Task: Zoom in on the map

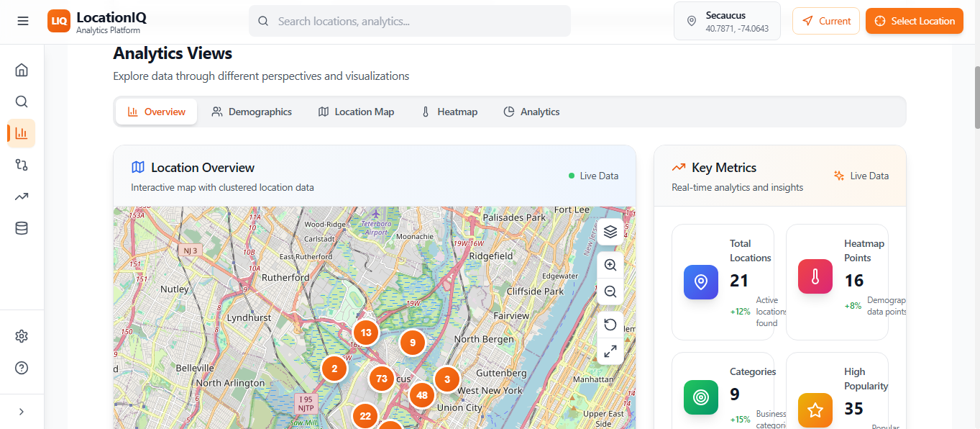Action: [x=610, y=265]
